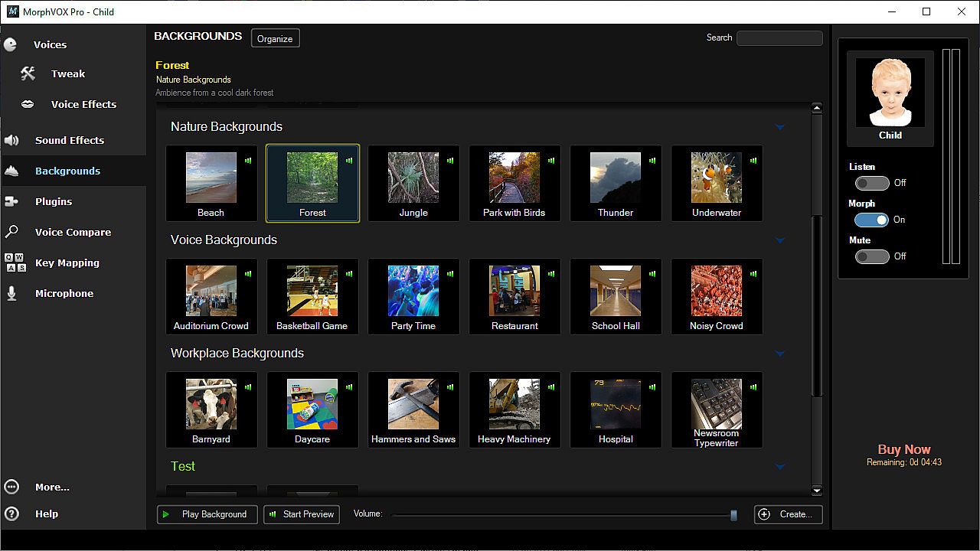
Task: Click the background Volume slider handle
Action: pos(733,515)
